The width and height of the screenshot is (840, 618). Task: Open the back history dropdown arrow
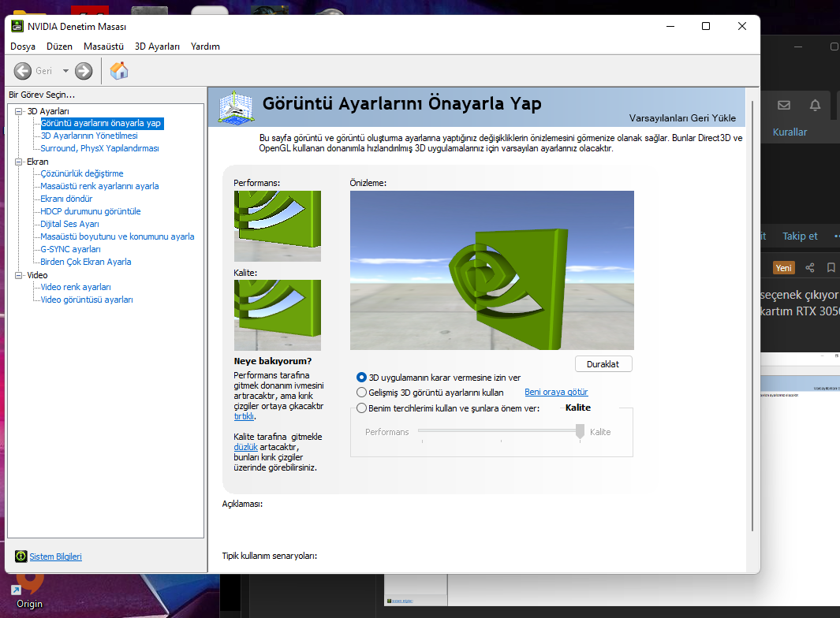coord(65,71)
